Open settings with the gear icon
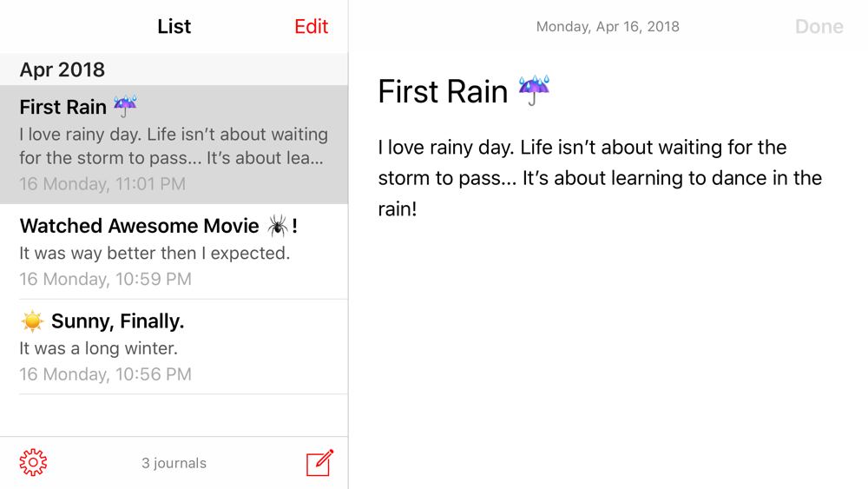Image resolution: width=868 pixels, height=489 pixels. click(33, 462)
